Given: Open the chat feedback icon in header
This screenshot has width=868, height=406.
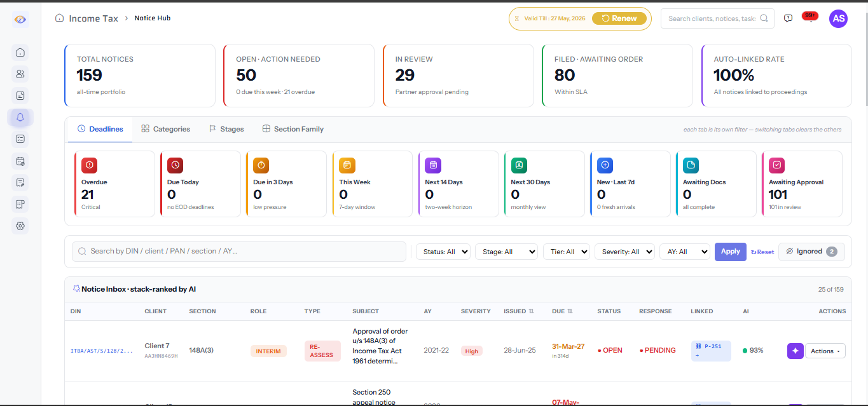Looking at the screenshot, I should [788, 18].
